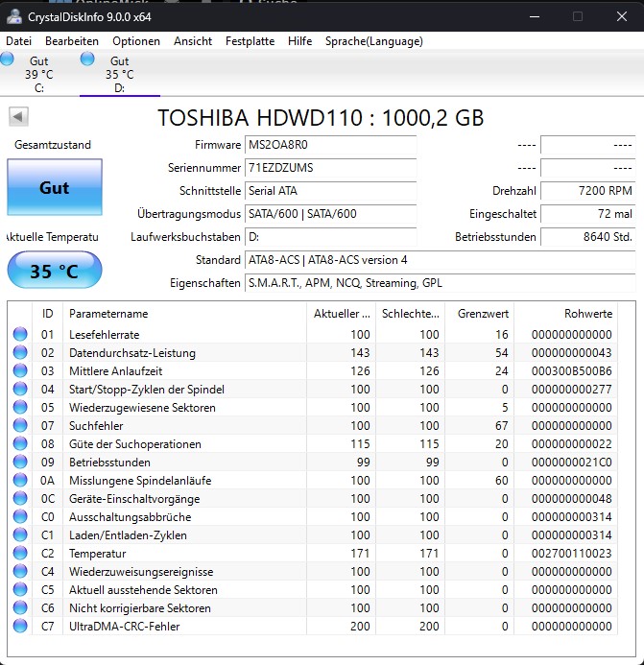
Task: Click status orb for Geräte-Einschaltvorgänge row
Action: click(x=20, y=498)
